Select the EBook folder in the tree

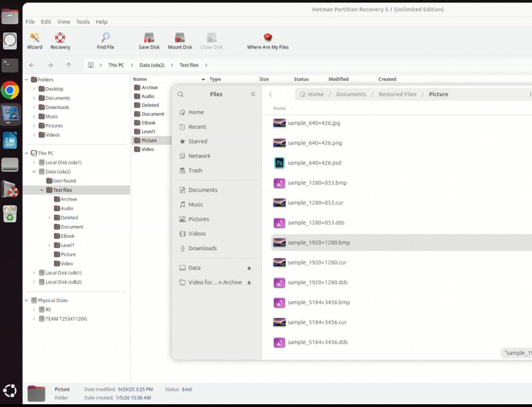[67, 236]
